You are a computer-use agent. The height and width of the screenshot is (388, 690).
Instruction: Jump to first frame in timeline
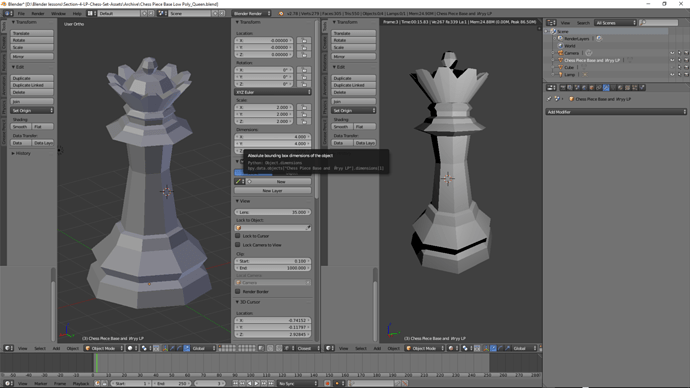[235, 383]
